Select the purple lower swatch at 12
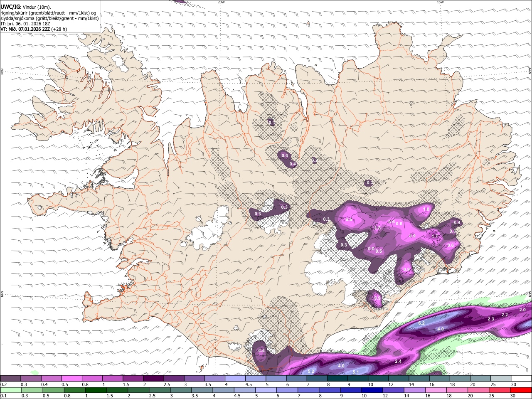Viewport: 532px width, 399px height. pyautogui.click(x=394, y=390)
